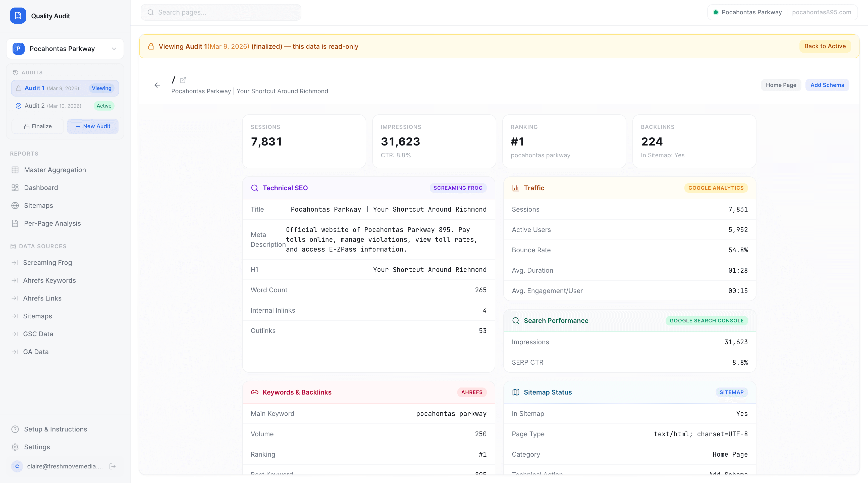This screenshot has height=483, width=868.
Task: Open Ahrefs Keywords data source
Action: pos(65,280)
